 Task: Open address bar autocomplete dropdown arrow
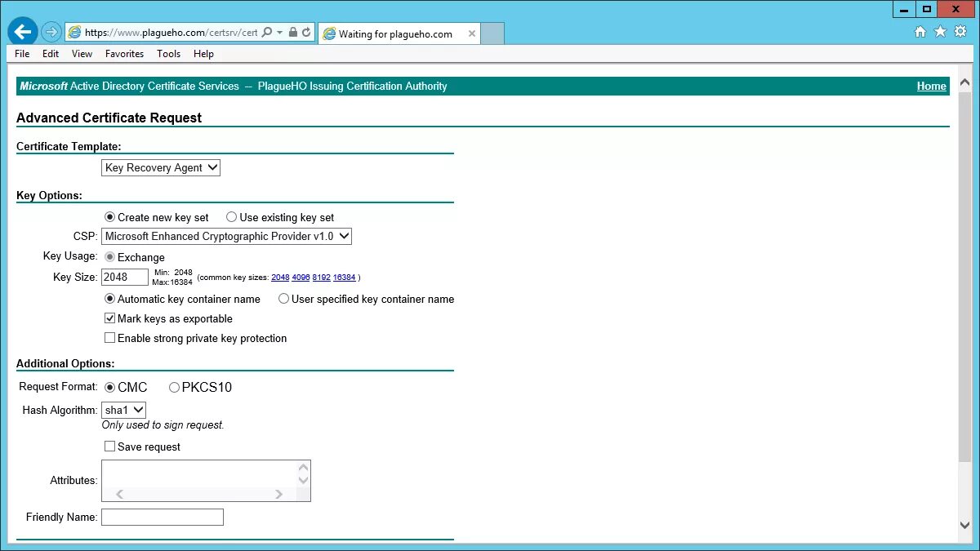[279, 33]
